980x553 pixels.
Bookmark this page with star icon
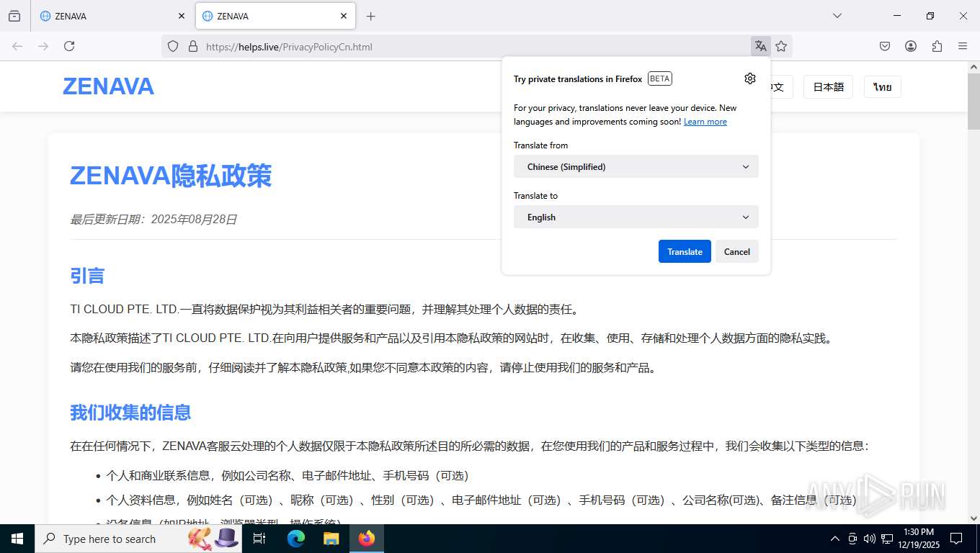tap(781, 46)
